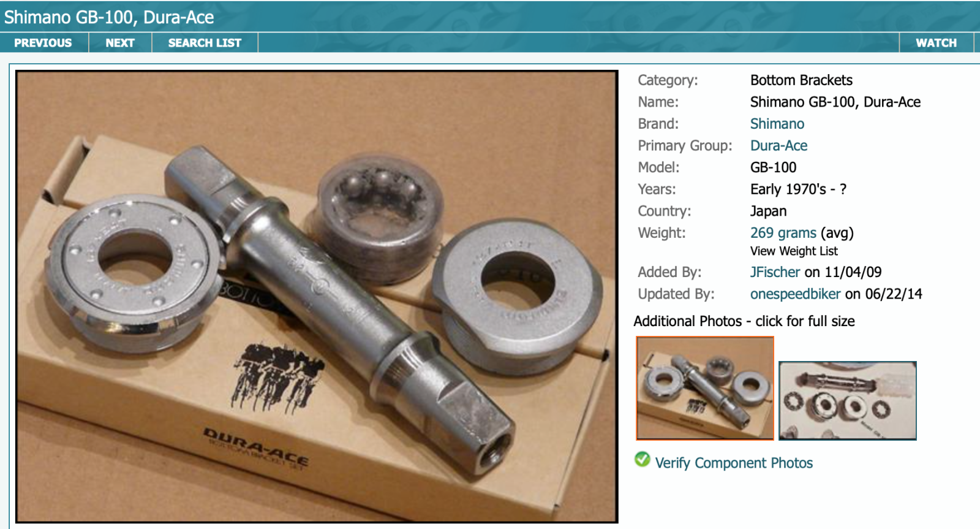Click the large bottom bracket main photo
The width and height of the screenshot is (980, 529).
317,297
